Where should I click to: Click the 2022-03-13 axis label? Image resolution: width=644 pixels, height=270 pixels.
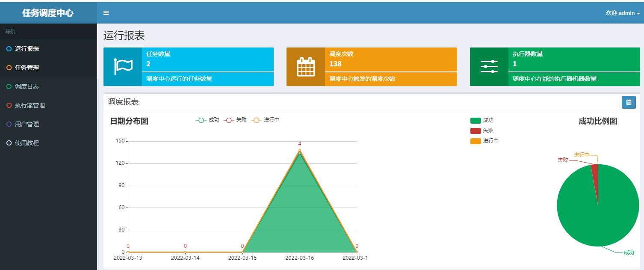click(128, 258)
